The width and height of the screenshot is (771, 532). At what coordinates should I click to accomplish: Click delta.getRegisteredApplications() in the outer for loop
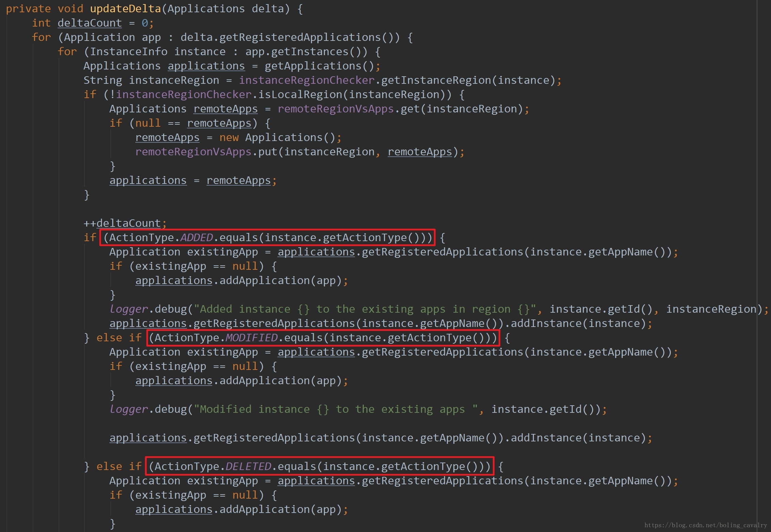[x=290, y=37]
